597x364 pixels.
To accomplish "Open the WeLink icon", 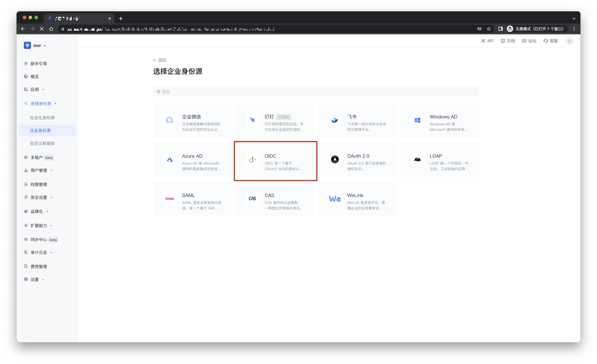I will pos(335,199).
